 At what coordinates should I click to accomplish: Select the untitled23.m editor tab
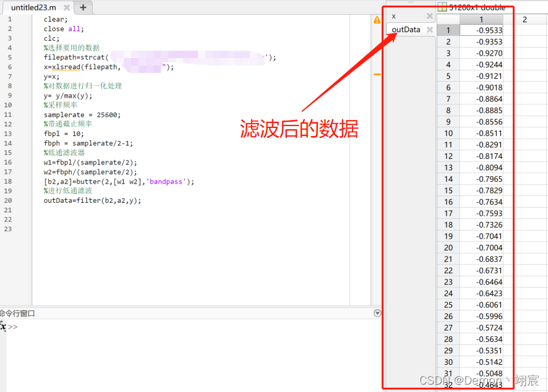tap(34, 9)
